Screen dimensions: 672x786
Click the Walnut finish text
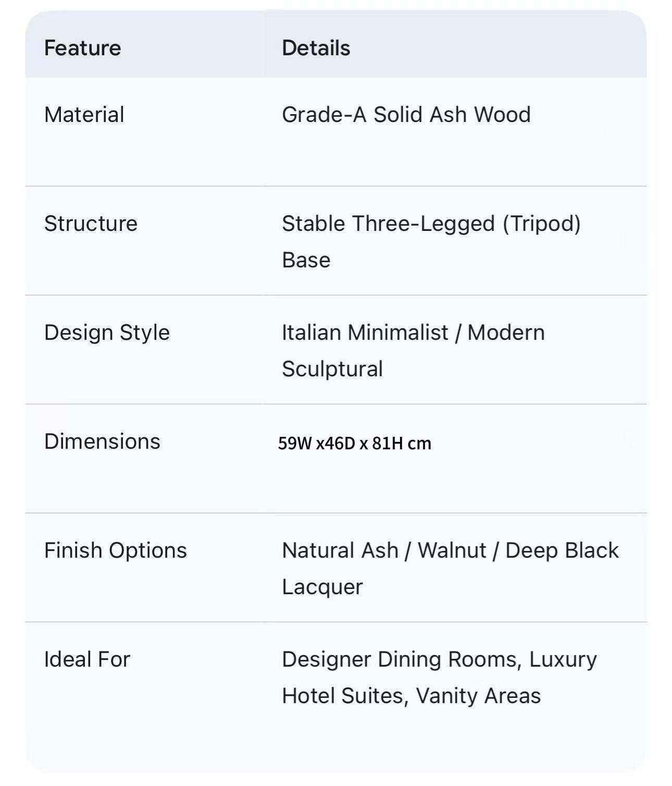point(452,550)
